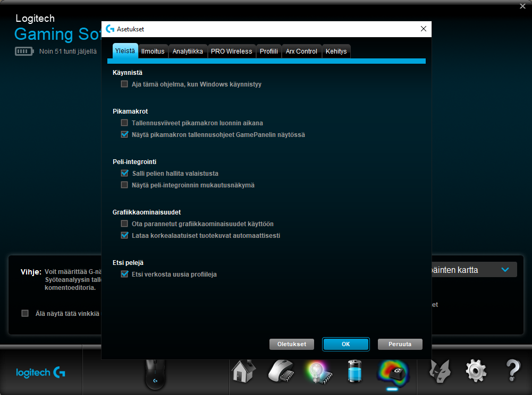Uncheck 'Salli pelien hallita valaistusta'
The width and height of the screenshot is (532, 395).
point(124,173)
